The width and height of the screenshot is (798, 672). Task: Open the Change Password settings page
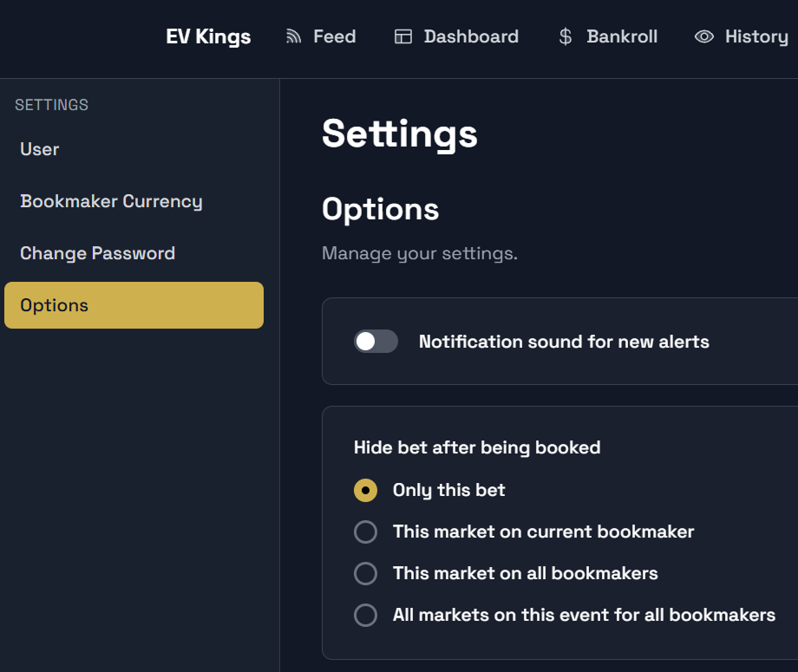tap(97, 253)
